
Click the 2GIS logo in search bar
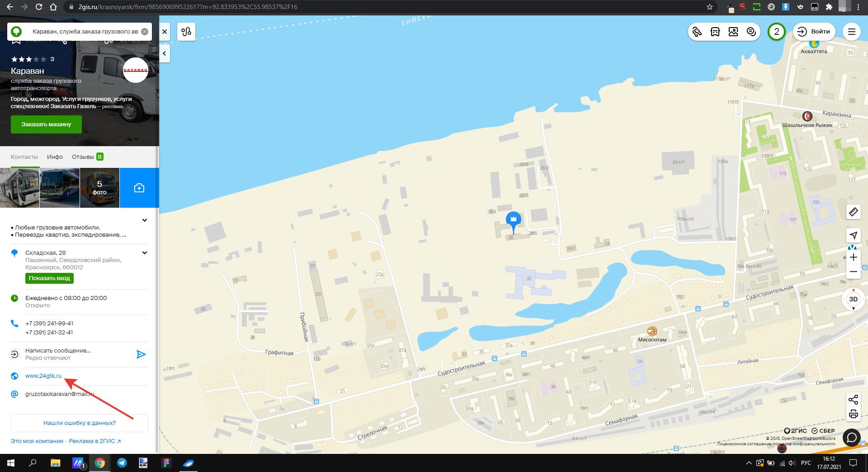click(x=16, y=32)
